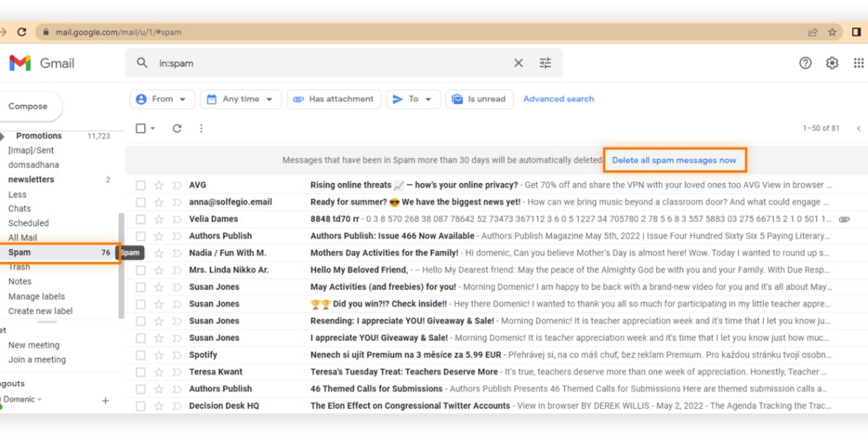Screen dimensions: 868x434
Task: Select the anna@solfegio.email message checkbox
Action: 141,203
